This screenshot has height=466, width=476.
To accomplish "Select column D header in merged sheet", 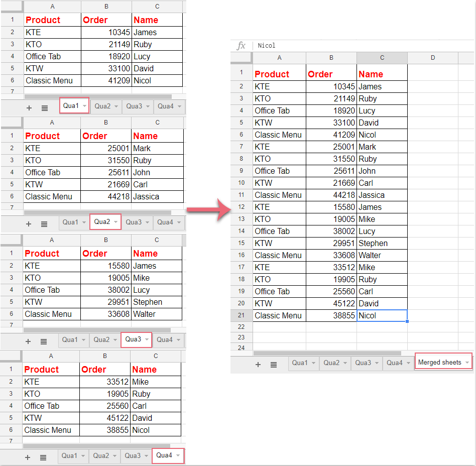I will coord(433,58).
